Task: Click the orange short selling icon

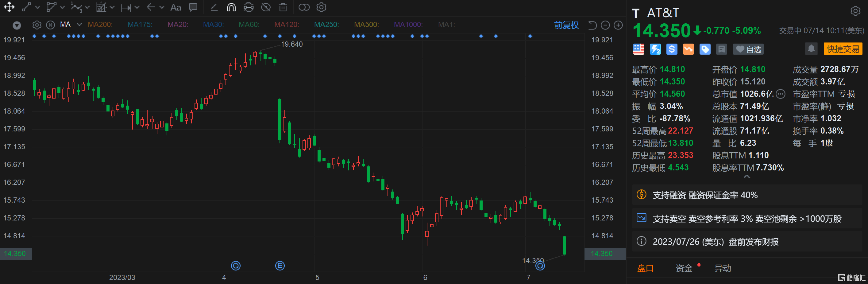Action: (x=689, y=49)
